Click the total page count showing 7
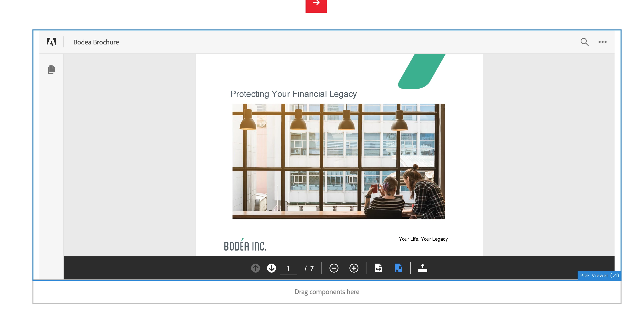 (x=312, y=268)
